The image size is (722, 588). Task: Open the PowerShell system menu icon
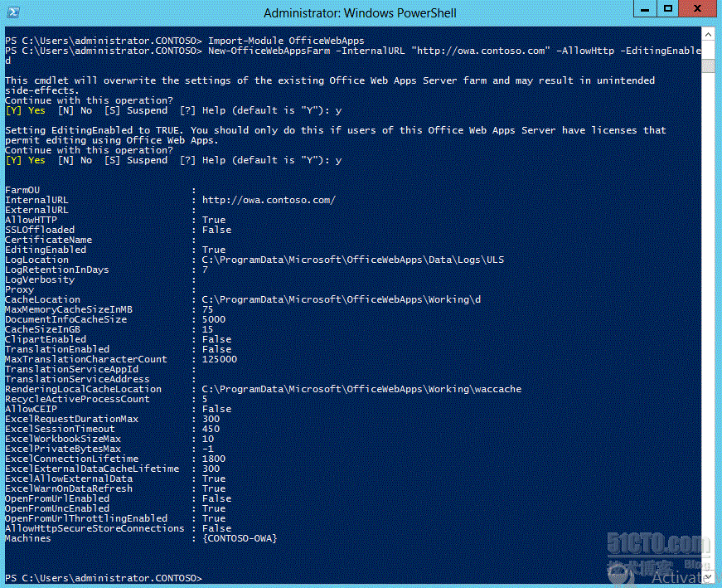tap(13, 12)
